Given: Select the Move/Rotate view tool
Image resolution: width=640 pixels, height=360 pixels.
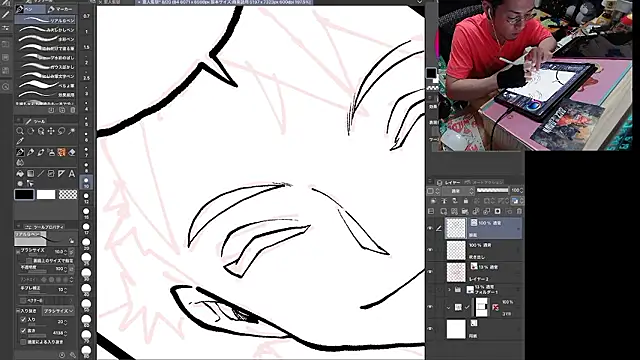Looking at the screenshot, I should (30, 131).
